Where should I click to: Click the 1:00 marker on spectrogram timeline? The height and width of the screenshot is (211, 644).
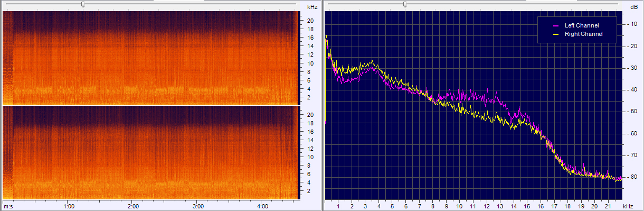point(68,206)
